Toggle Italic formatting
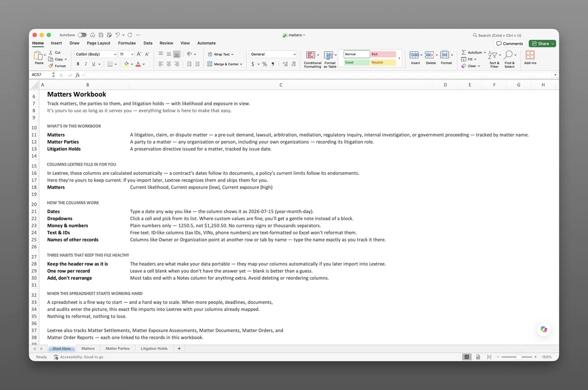 (86, 64)
